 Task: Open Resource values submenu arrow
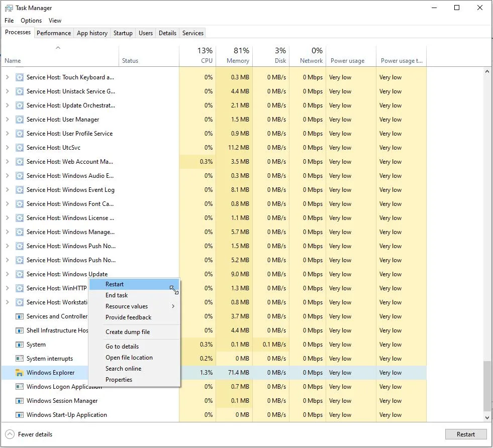click(173, 306)
